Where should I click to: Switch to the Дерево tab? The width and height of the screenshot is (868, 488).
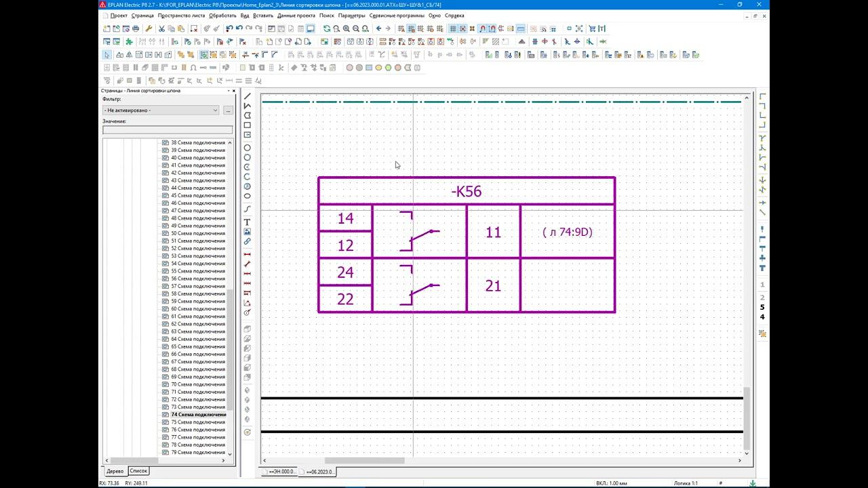tap(115, 470)
